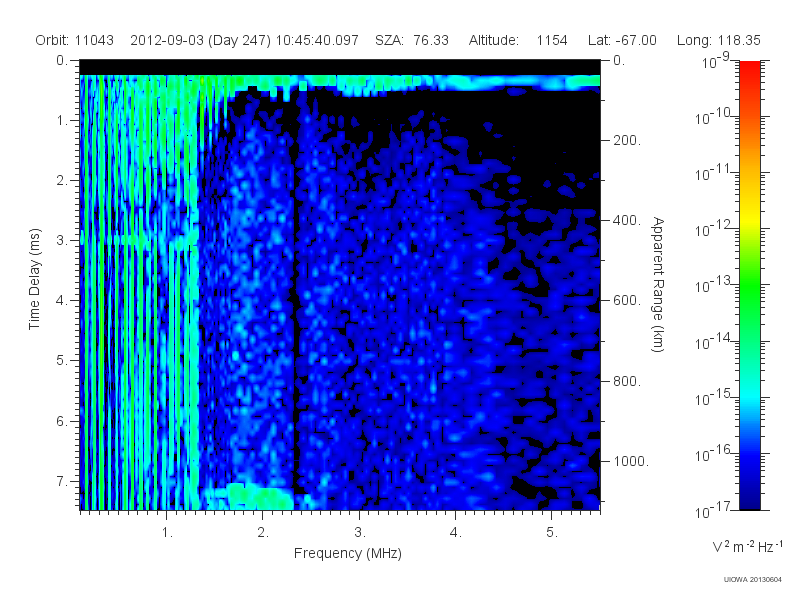Screen dimensions: 800x600
Task: Click the '1000.' apparent range tick label
Action: click(x=631, y=461)
